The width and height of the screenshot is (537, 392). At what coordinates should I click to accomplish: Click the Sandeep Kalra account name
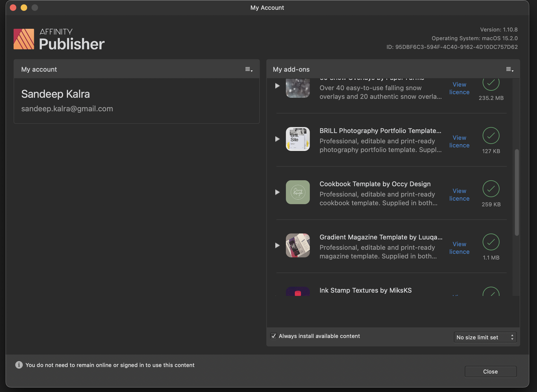pos(55,94)
